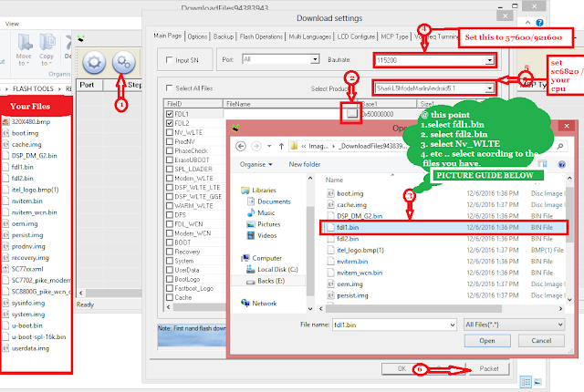The width and height of the screenshot is (584, 392).
Task: Check the SPL_LOADER checkbox
Action: pyautogui.click(x=170, y=169)
